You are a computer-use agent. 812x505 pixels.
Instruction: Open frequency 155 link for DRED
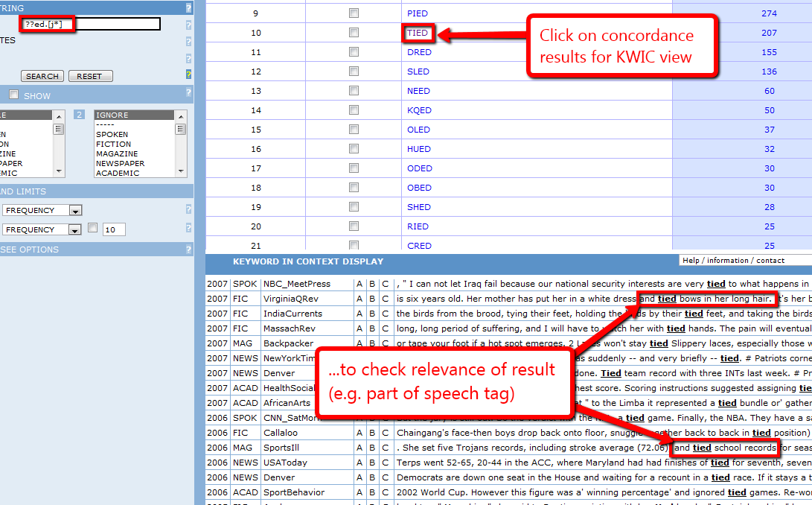coord(769,52)
